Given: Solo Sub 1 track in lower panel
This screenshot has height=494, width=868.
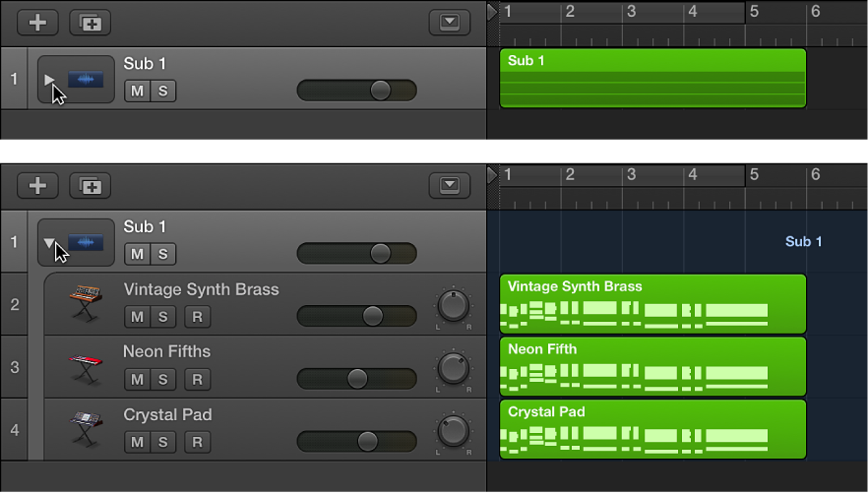Looking at the screenshot, I should [162, 254].
